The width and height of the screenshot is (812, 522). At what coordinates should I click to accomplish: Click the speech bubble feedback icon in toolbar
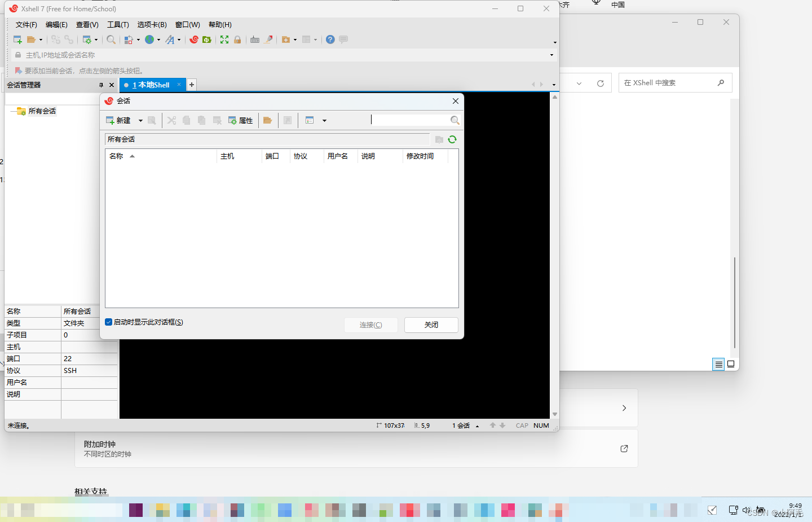coord(343,40)
